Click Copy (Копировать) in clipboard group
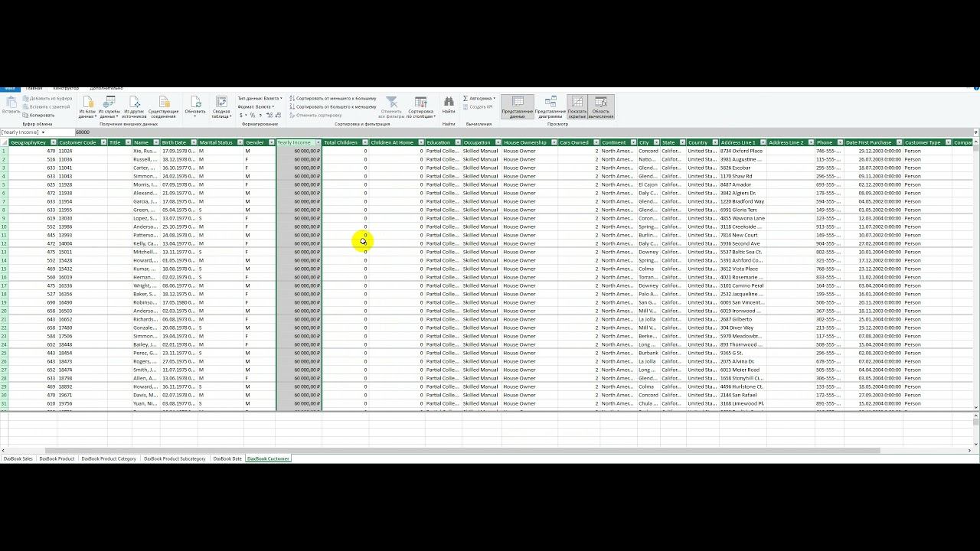This screenshot has width=980, height=551. 39,116
